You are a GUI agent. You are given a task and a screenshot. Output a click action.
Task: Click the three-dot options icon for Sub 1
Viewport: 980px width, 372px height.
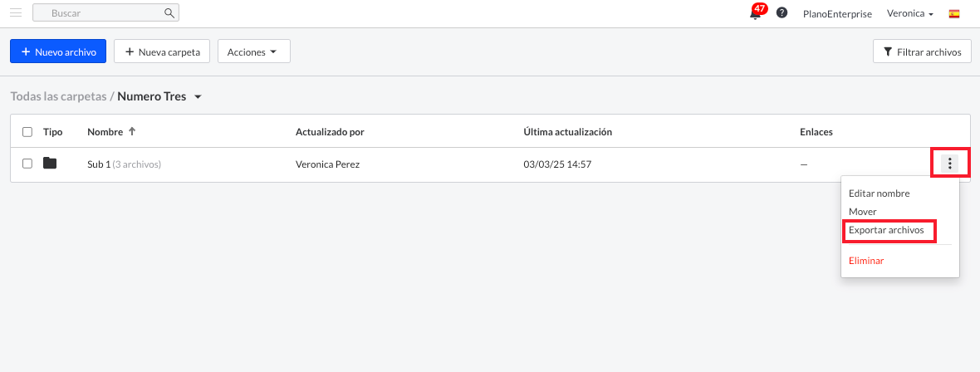949,164
